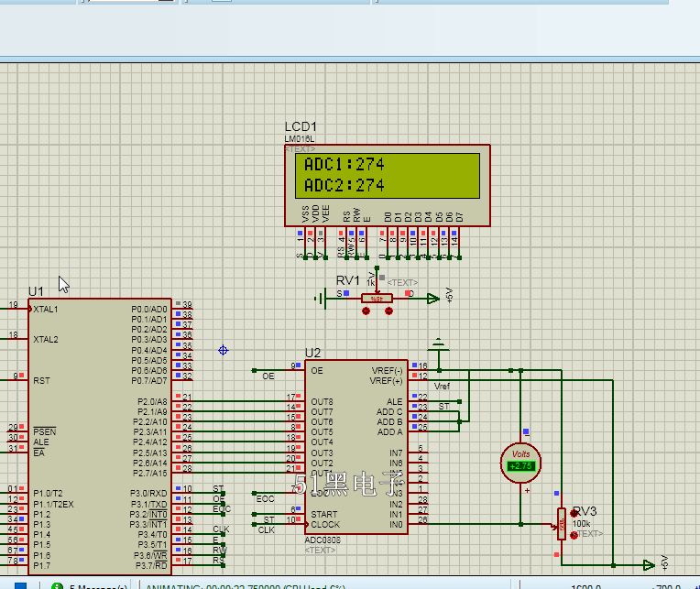
Task: Select the +5V power terminal near RV3
Action: 649,564
